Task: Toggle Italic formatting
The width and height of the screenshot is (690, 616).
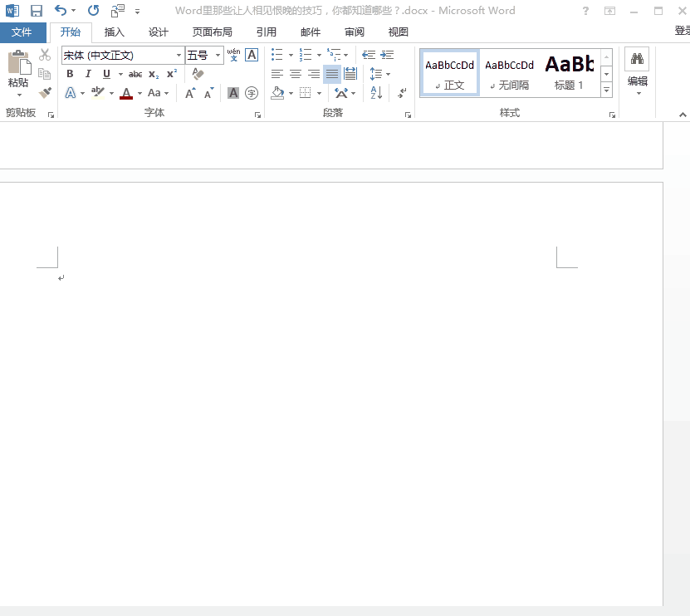Action: click(88, 74)
